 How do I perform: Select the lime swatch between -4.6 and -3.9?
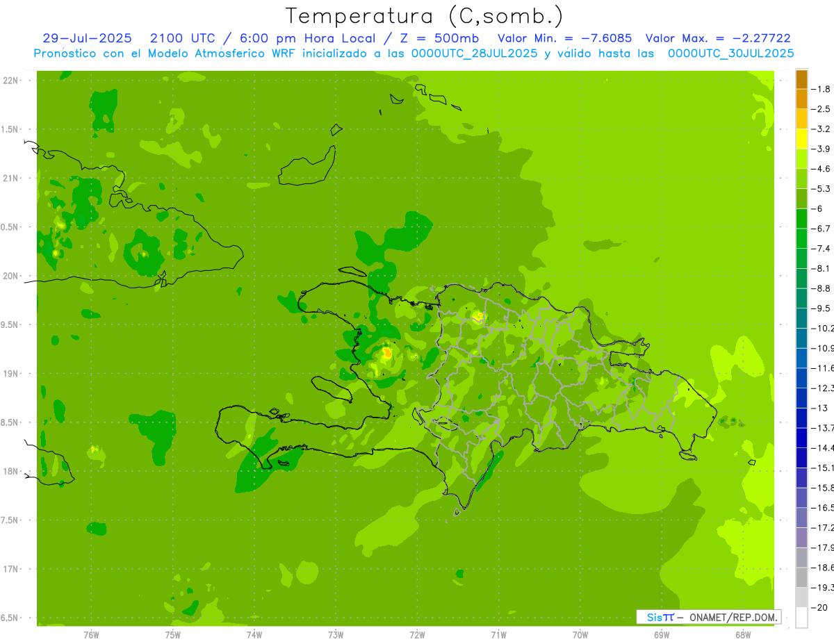tap(801, 159)
